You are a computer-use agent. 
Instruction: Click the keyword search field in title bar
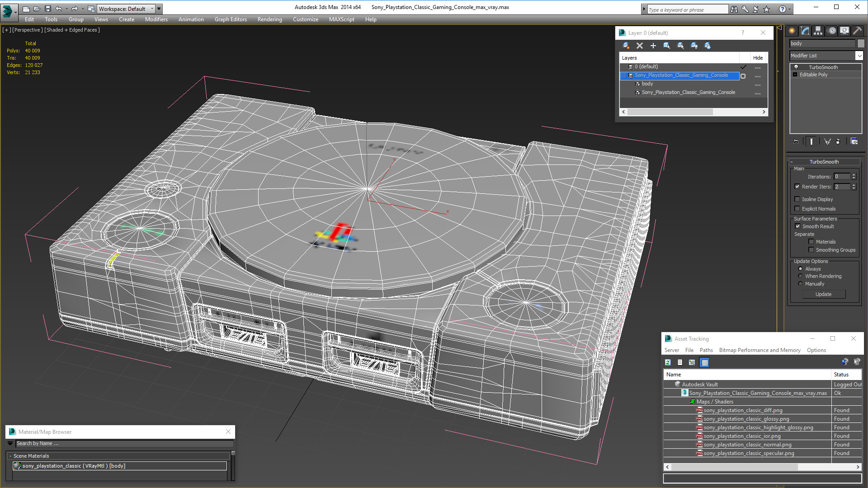pos(687,9)
